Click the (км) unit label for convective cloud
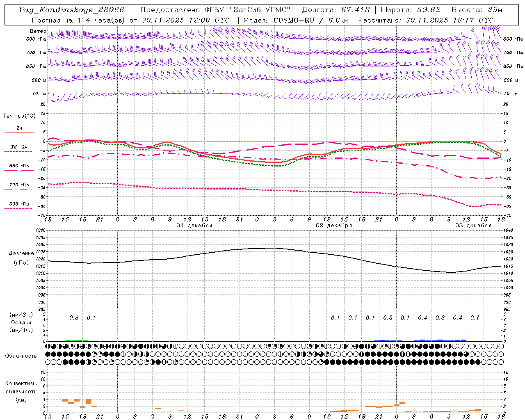 point(21,399)
